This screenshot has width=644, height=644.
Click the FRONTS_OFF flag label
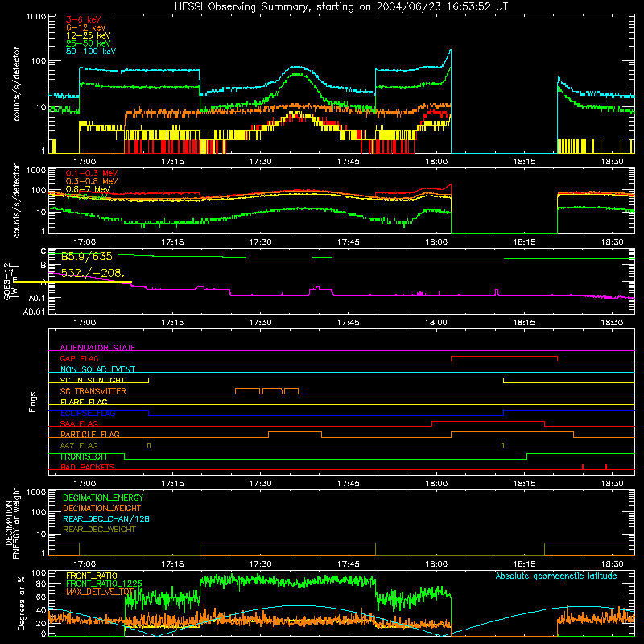coord(85,456)
